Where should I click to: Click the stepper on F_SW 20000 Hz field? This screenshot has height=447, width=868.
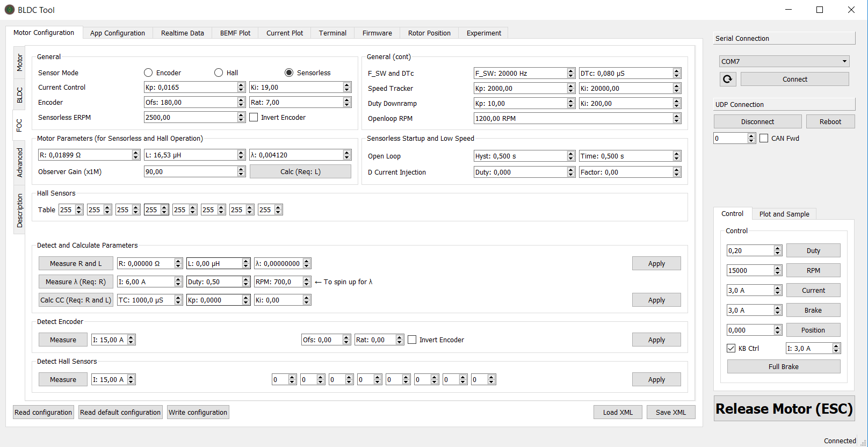(x=571, y=73)
